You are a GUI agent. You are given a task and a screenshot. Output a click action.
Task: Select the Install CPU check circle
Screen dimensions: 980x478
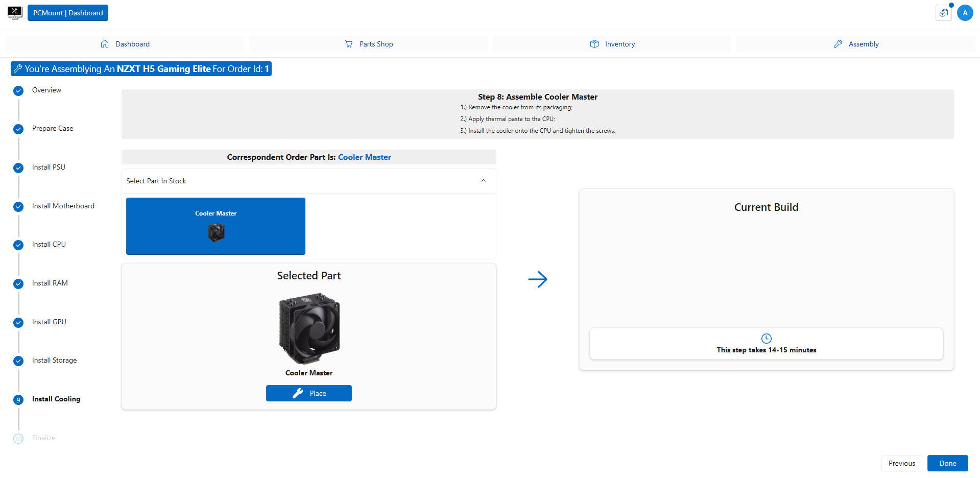click(x=18, y=245)
